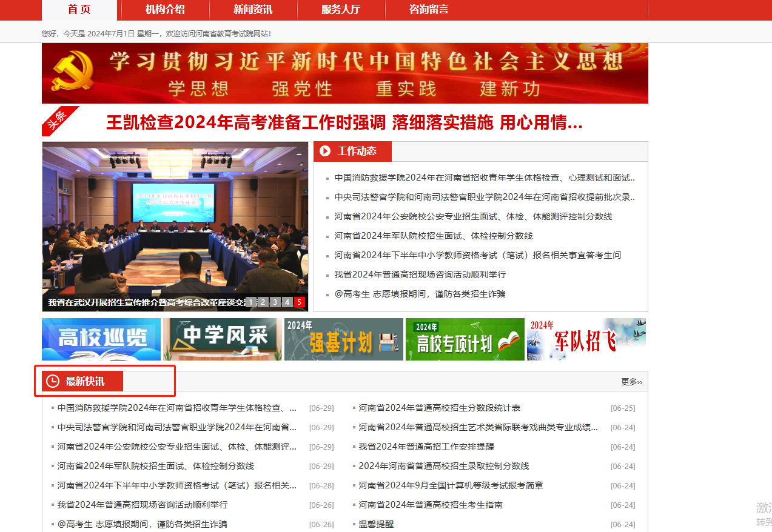Click the 头条 ribbon badge
Image resolution: width=772 pixels, height=532 pixels.
click(x=59, y=121)
